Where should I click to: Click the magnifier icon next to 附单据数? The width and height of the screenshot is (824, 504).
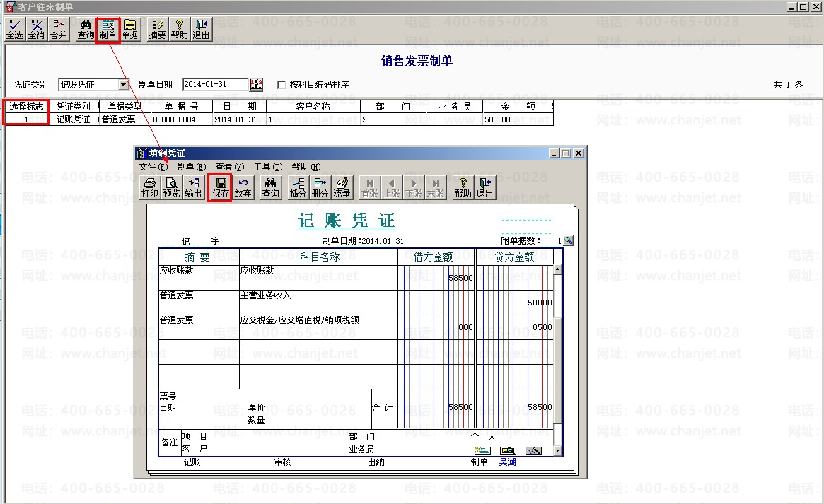click(568, 241)
